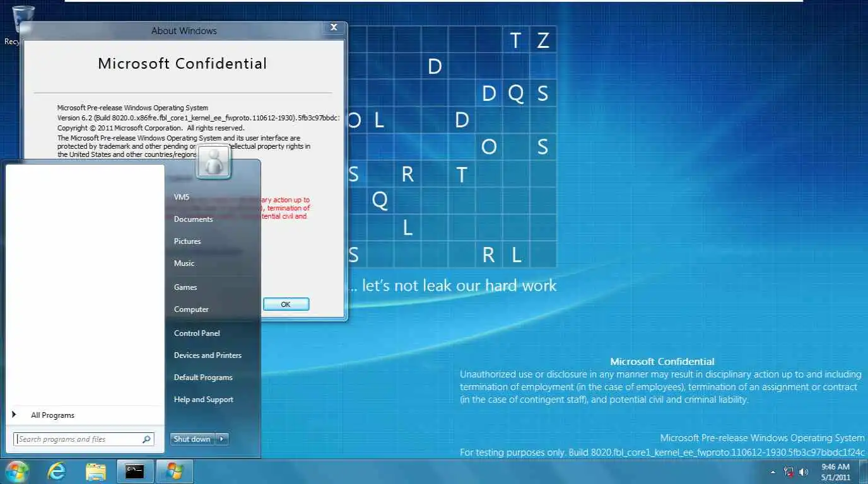Launch Internet Explorer from the taskbar
Image resolution: width=868 pixels, height=484 pixels.
(57, 471)
